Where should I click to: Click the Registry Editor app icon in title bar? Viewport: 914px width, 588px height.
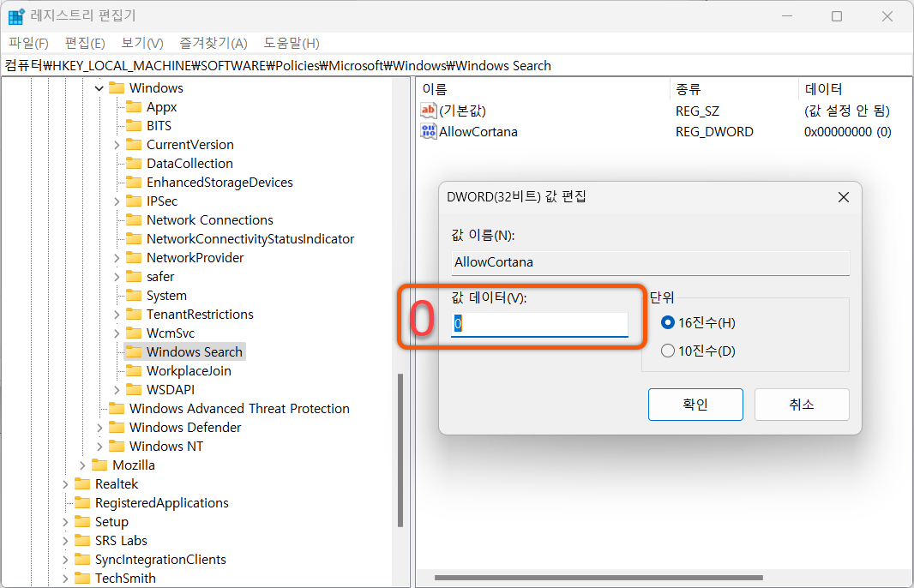pos(15,16)
